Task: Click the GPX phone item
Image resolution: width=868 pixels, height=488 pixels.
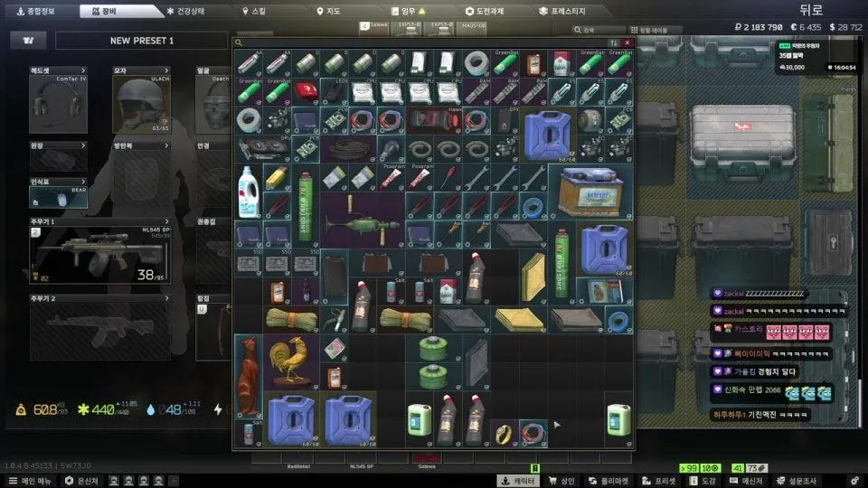Action: pos(505,120)
